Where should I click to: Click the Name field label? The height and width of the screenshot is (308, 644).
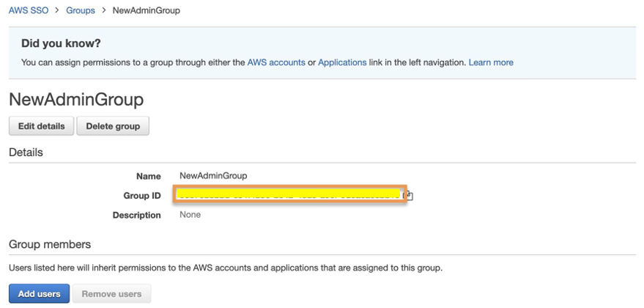coord(149,177)
